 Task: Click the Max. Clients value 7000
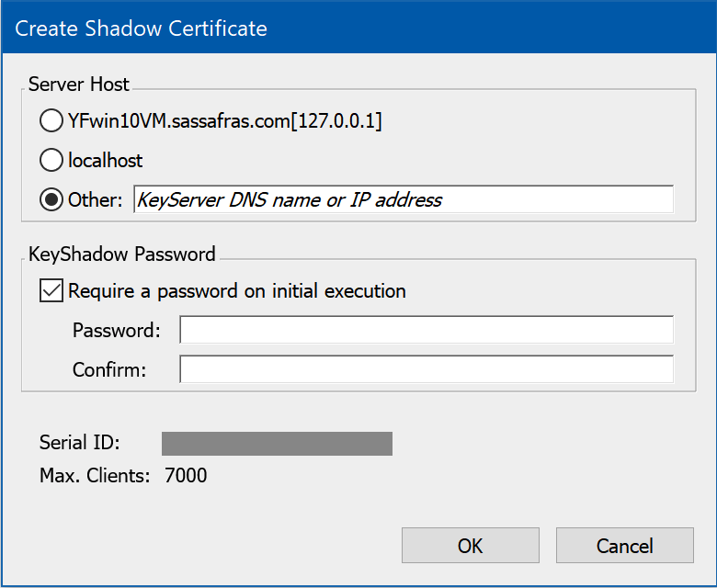tap(185, 476)
